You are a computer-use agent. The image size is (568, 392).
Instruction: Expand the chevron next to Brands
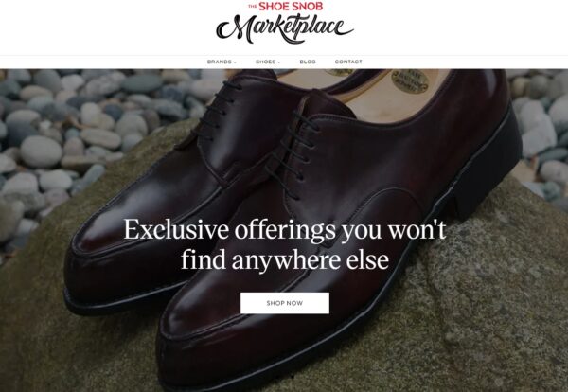235,62
